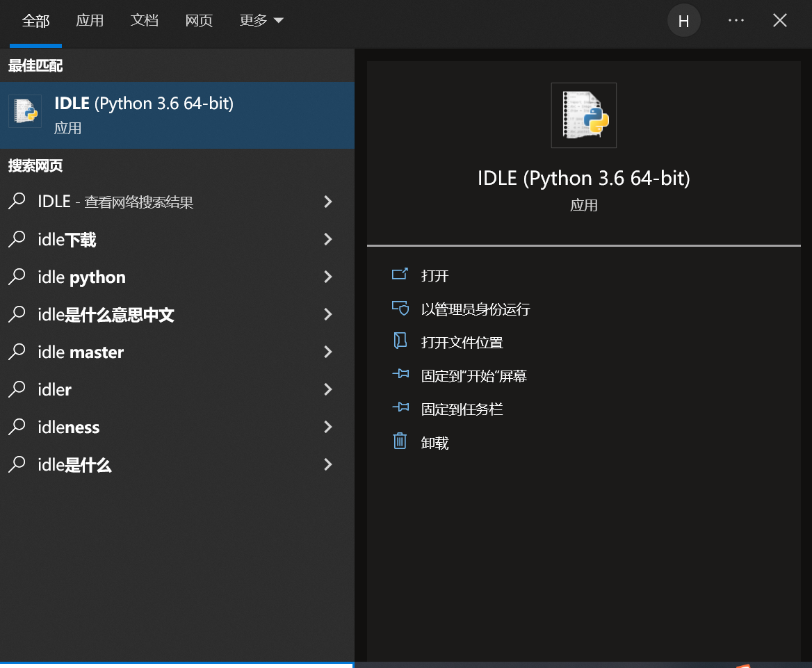Viewport: 812px width, 668px height.
Task: Switch to the 应用 tab
Action: click(90, 21)
